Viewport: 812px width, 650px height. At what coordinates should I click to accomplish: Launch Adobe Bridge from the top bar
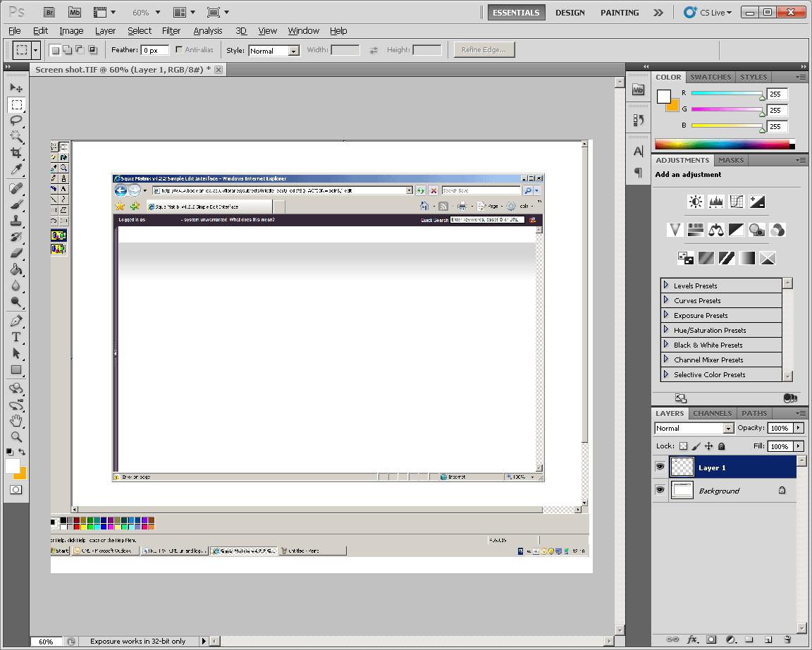tap(49, 13)
